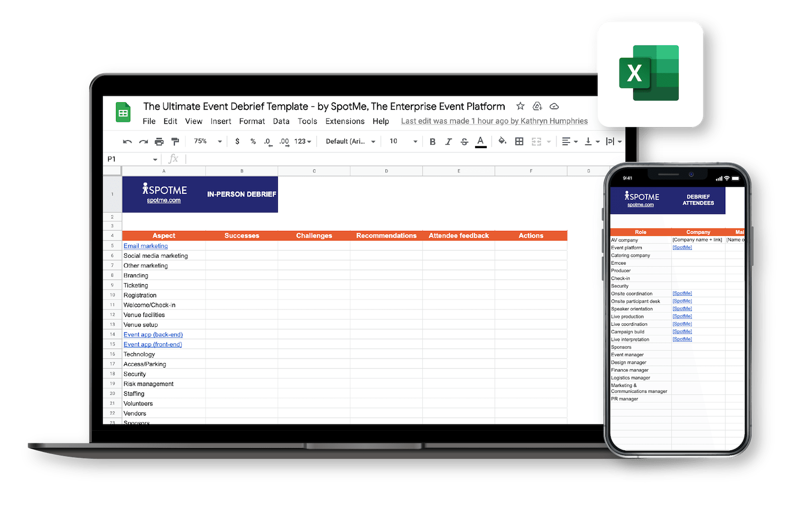Click the Print icon

pos(159,141)
